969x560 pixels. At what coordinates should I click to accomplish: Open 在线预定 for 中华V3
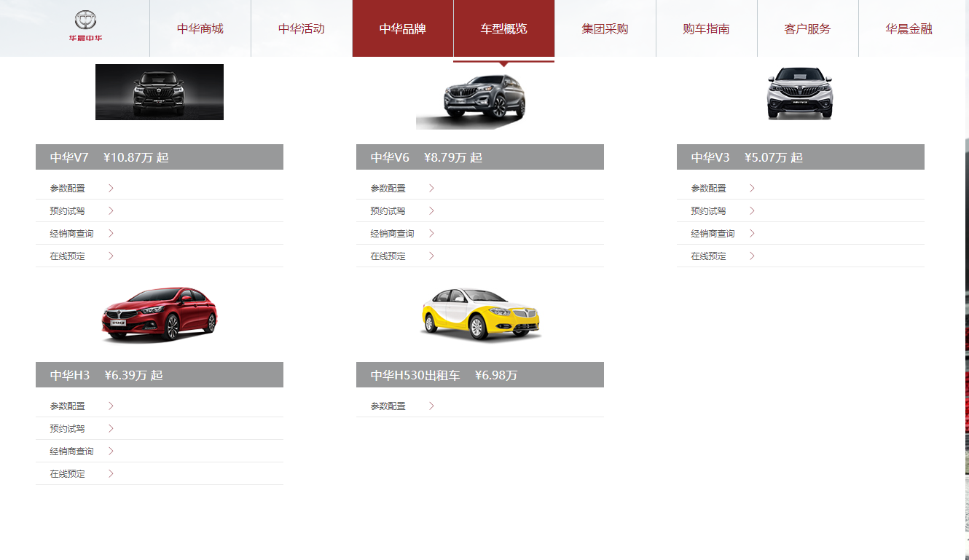[709, 256]
